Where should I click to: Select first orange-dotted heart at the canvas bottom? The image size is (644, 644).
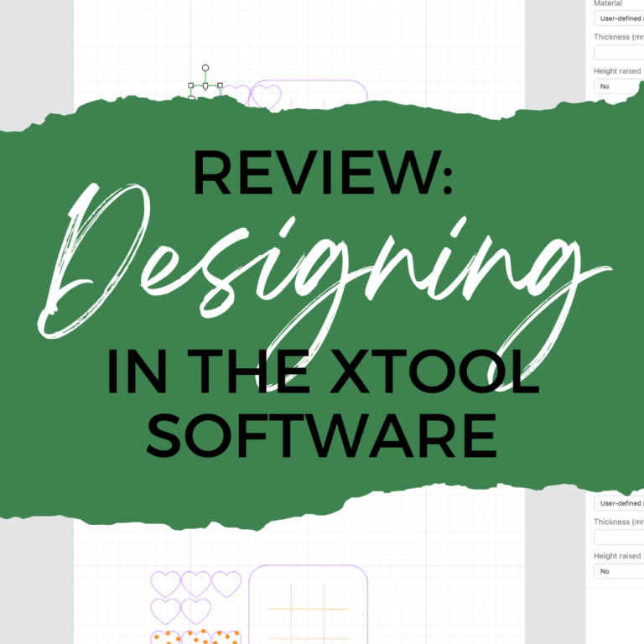coord(165,637)
